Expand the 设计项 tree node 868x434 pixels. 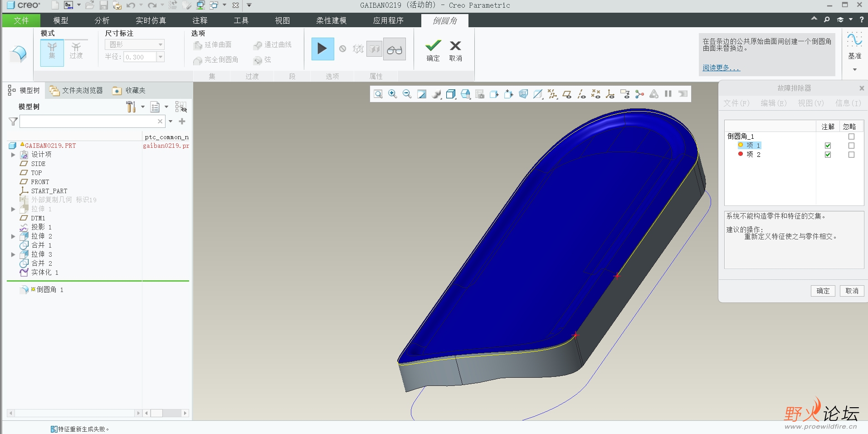13,155
